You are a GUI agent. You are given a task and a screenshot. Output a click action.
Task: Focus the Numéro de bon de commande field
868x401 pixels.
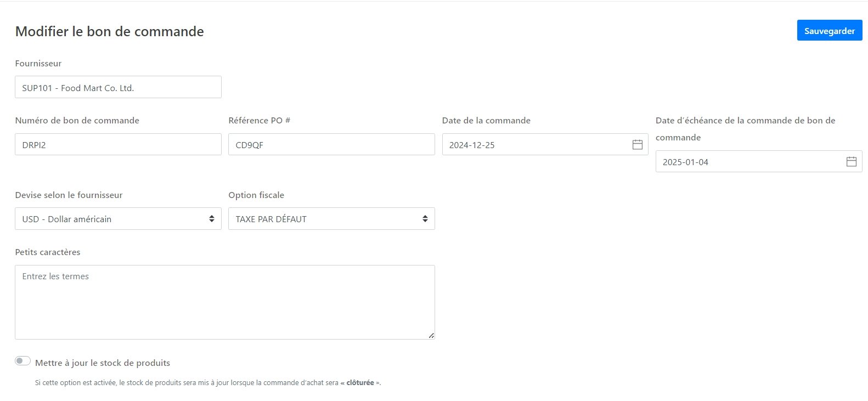(x=118, y=145)
